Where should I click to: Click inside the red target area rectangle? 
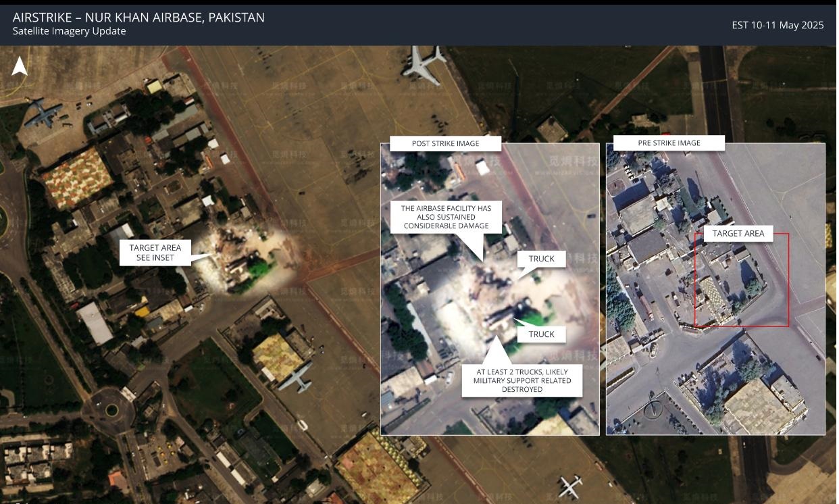(741, 291)
